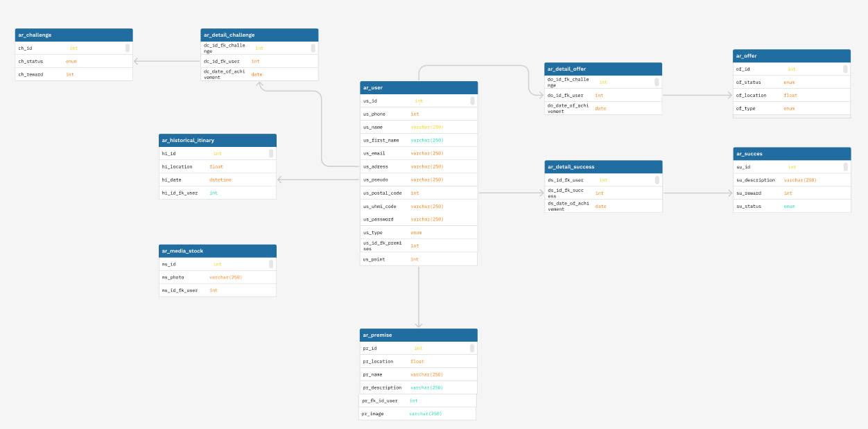Viewport: 868px width, 429px height.
Task: Select the ar_premise table header
Action: [x=419, y=335]
